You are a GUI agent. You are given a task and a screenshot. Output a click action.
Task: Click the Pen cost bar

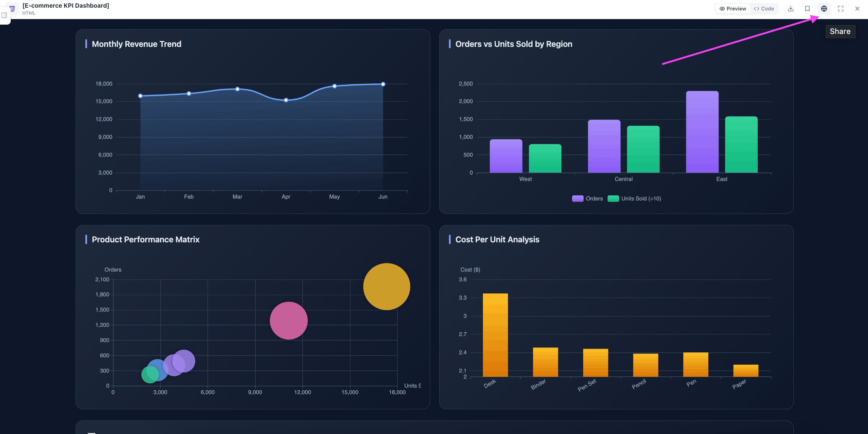(x=696, y=365)
